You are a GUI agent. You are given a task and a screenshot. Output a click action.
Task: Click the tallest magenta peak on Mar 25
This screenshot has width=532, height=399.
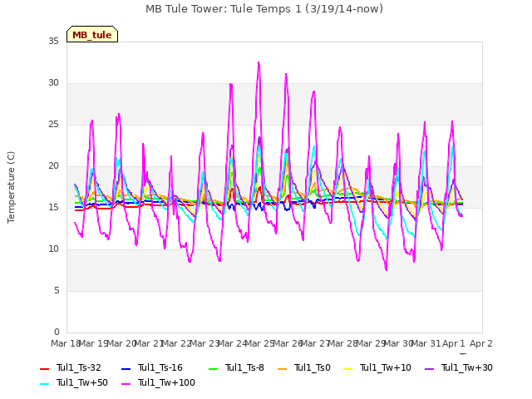[x=259, y=62]
